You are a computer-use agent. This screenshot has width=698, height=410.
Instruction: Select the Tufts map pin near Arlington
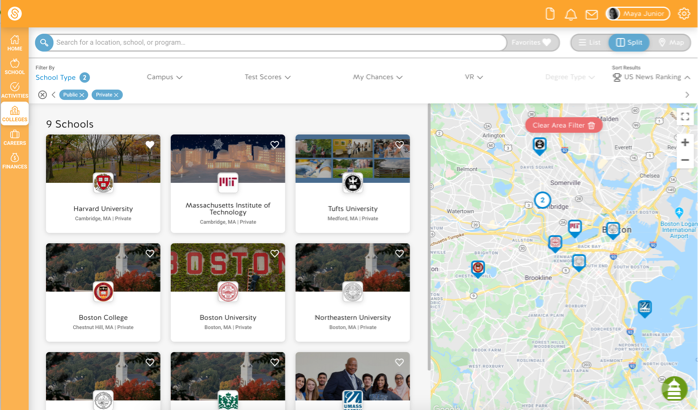540,146
